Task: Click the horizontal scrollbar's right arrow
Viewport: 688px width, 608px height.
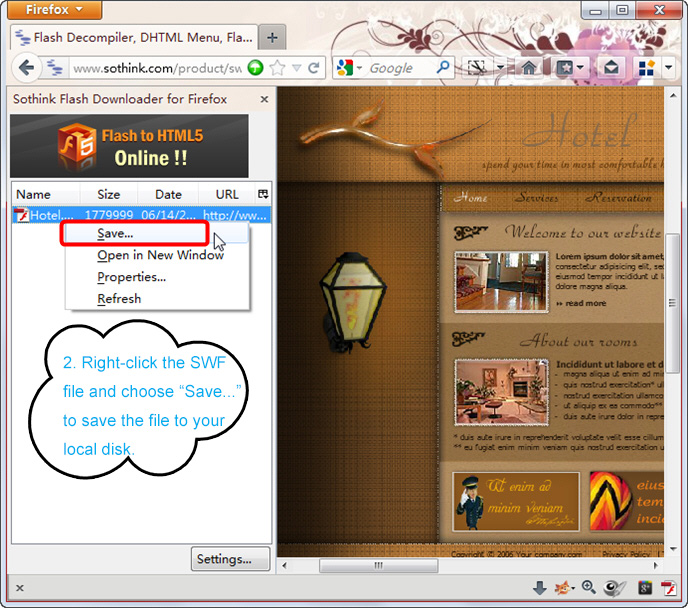Action: pos(656,565)
